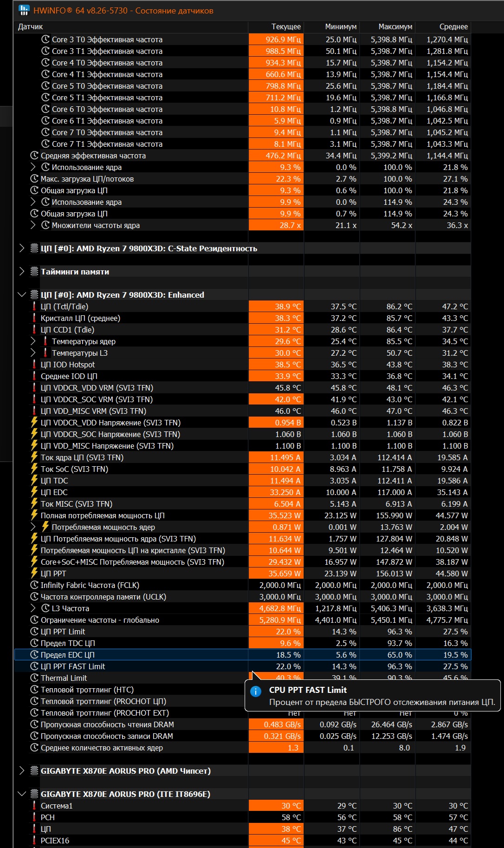Expand the Тайминги памяти group

point(22,272)
